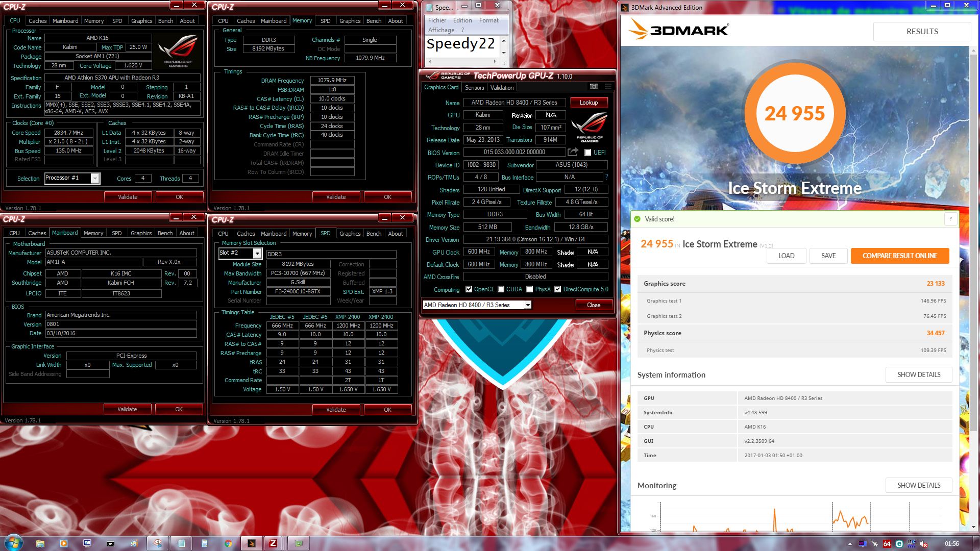
Task: Open Windows Explorer from the taskbar
Action: 40,543
